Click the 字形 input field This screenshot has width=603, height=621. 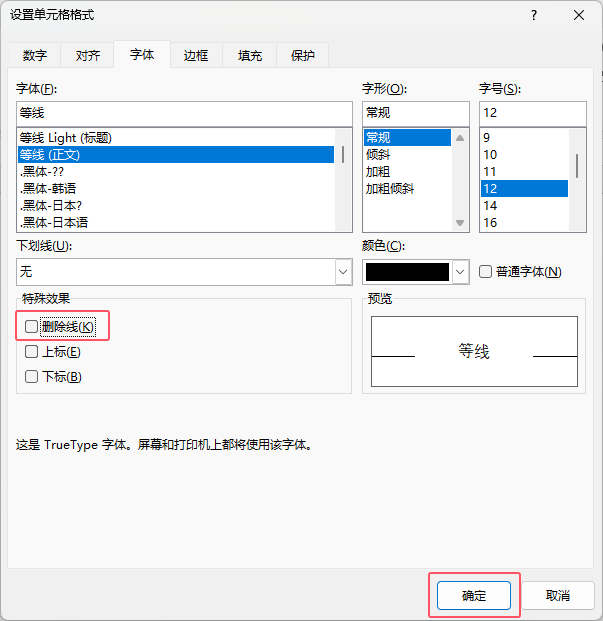coord(416,113)
